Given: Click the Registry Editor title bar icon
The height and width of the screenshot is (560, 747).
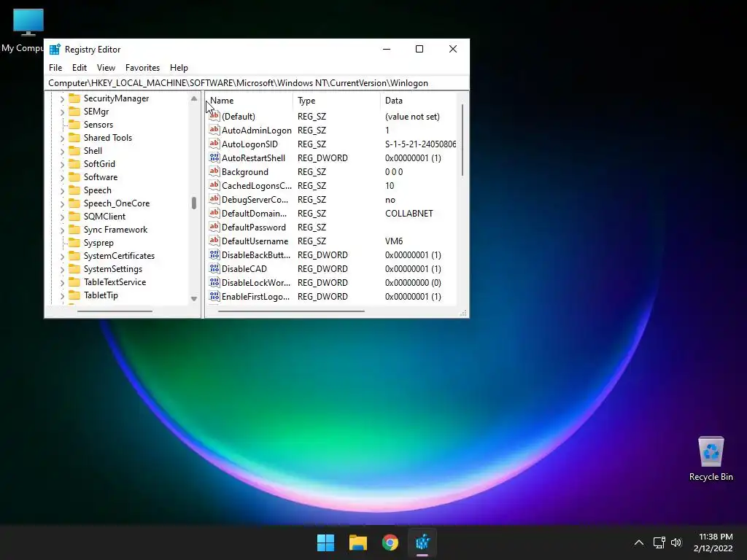Looking at the screenshot, I should [55, 49].
